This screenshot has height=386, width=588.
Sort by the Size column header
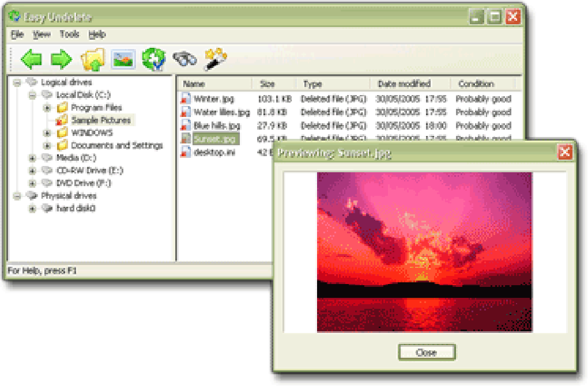[x=274, y=84]
